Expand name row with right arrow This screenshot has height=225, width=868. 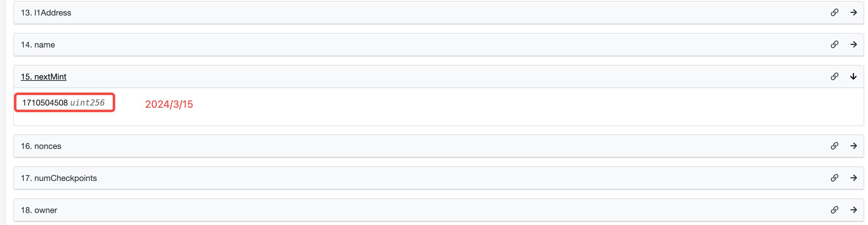[x=853, y=45]
